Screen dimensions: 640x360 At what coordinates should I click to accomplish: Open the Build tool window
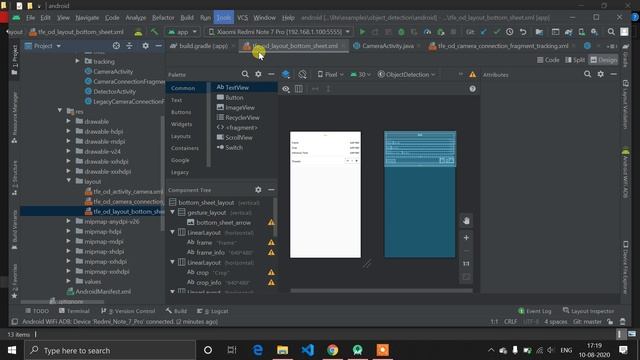tap(176, 311)
